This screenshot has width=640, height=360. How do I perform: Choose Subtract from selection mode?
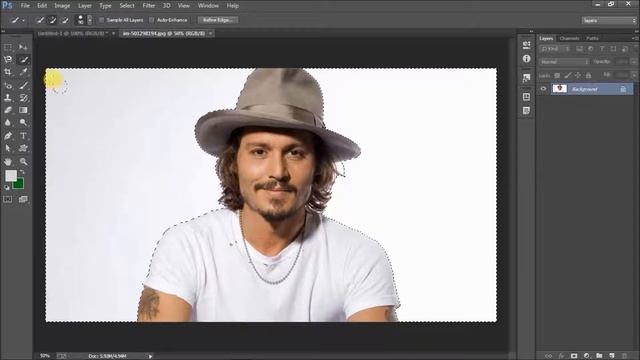point(64,20)
